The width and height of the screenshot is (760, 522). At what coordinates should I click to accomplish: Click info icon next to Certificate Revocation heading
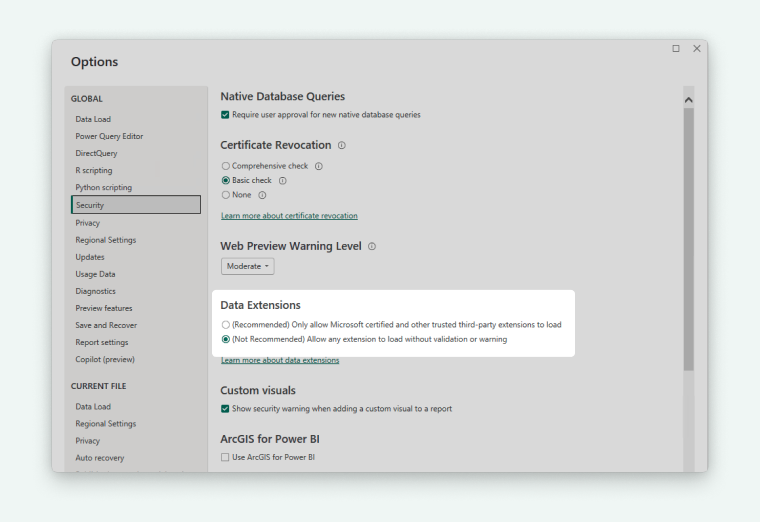pyautogui.click(x=342, y=145)
